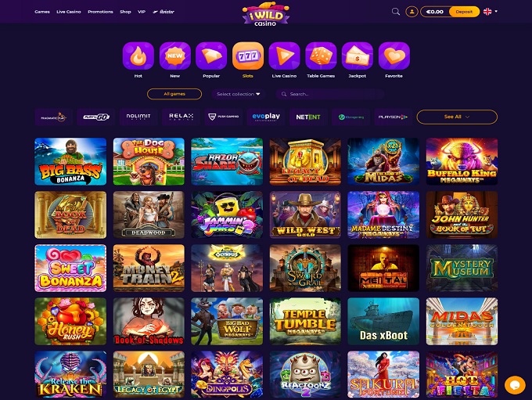Screen dimensions: 532x400
Task: Open the live chat bubble
Action: click(515, 385)
